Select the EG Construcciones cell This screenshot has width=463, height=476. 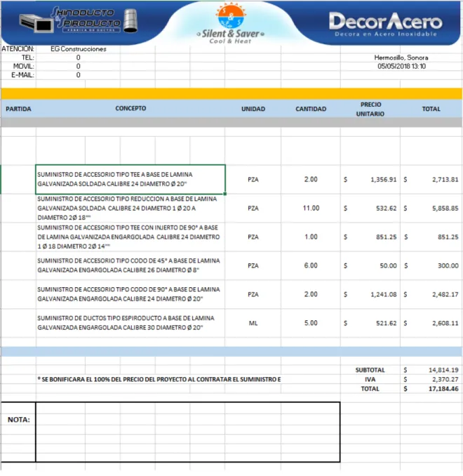pyautogui.click(x=79, y=49)
